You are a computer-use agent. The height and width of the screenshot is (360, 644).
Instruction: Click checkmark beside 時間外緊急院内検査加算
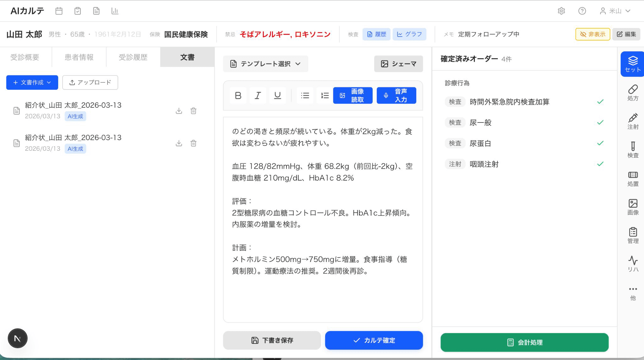tap(600, 102)
